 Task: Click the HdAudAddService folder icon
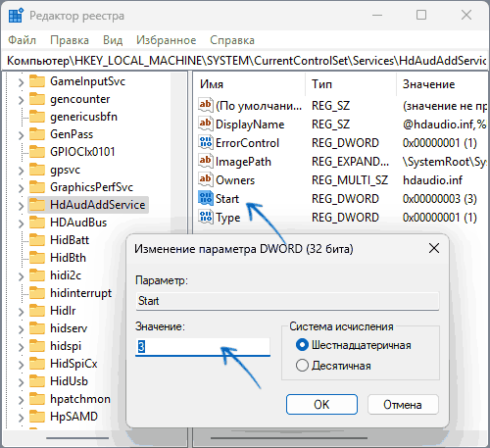click(37, 205)
